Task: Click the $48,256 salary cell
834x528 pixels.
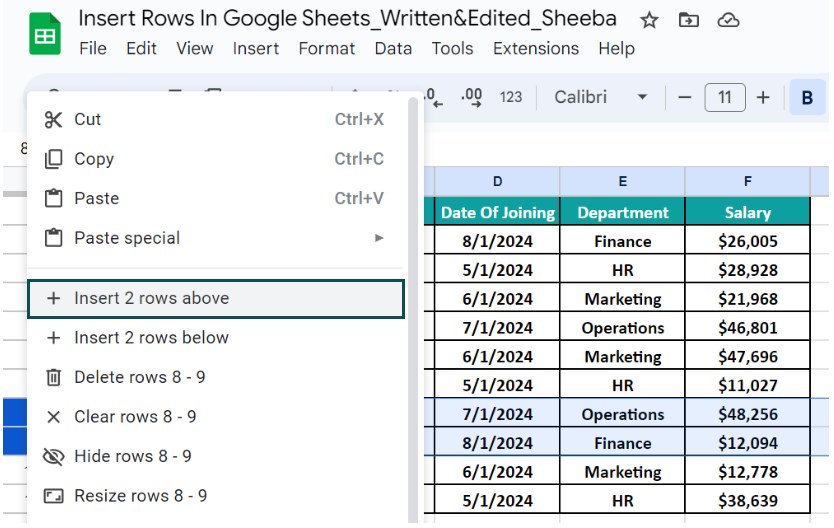Action: 747,414
